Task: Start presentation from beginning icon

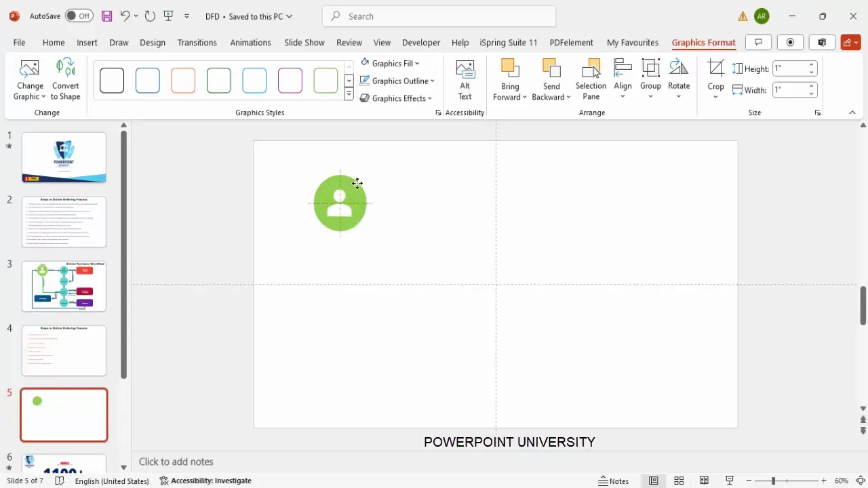Action: coord(169,16)
